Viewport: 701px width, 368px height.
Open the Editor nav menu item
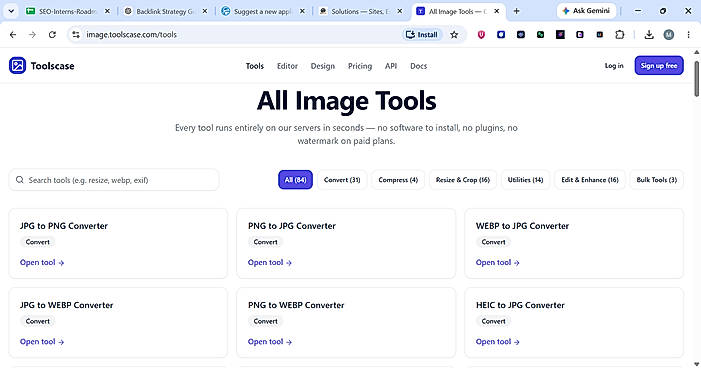(287, 66)
